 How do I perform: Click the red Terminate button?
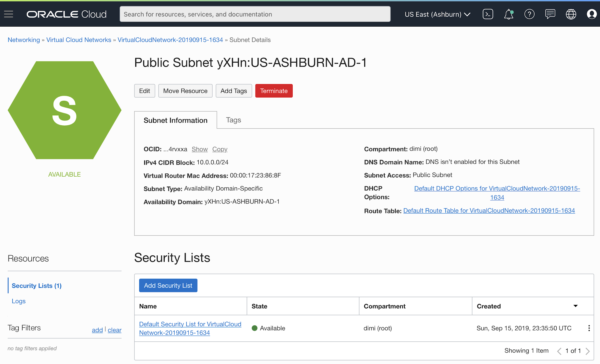coord(274,91)
